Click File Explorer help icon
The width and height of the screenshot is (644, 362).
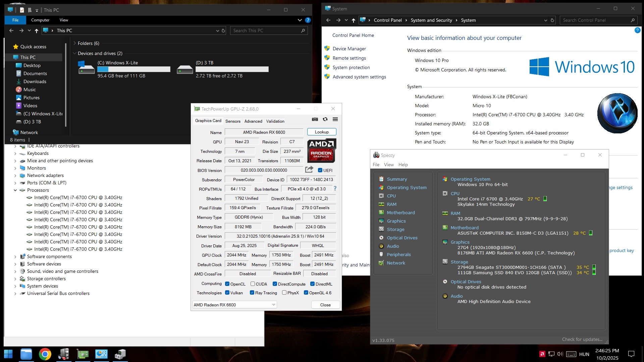tap(308, 20)
